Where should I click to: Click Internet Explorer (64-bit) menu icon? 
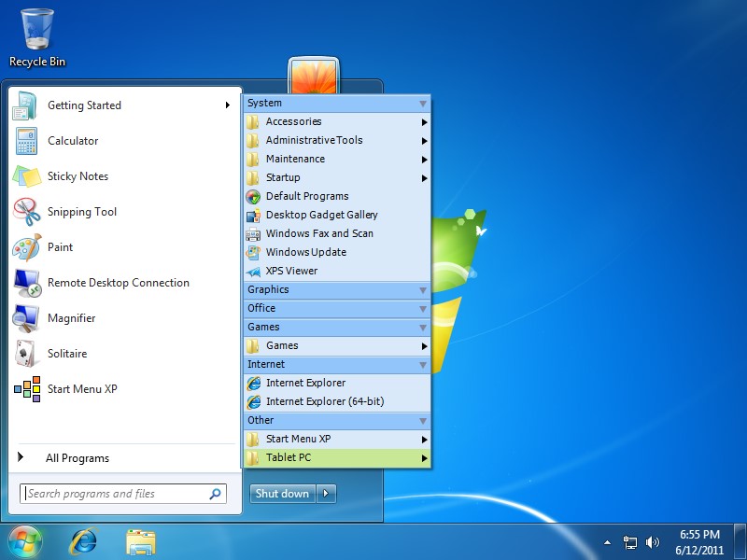[253, 401]
